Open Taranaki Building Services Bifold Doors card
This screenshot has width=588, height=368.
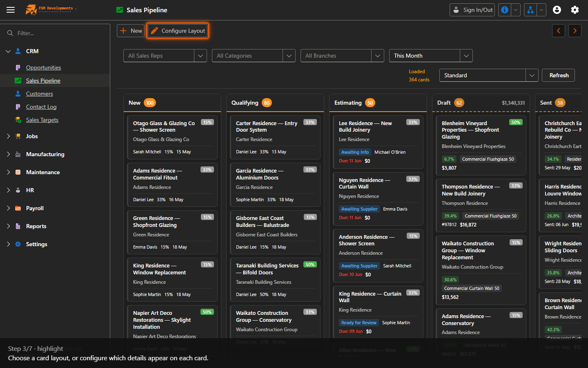coord(275,280)
